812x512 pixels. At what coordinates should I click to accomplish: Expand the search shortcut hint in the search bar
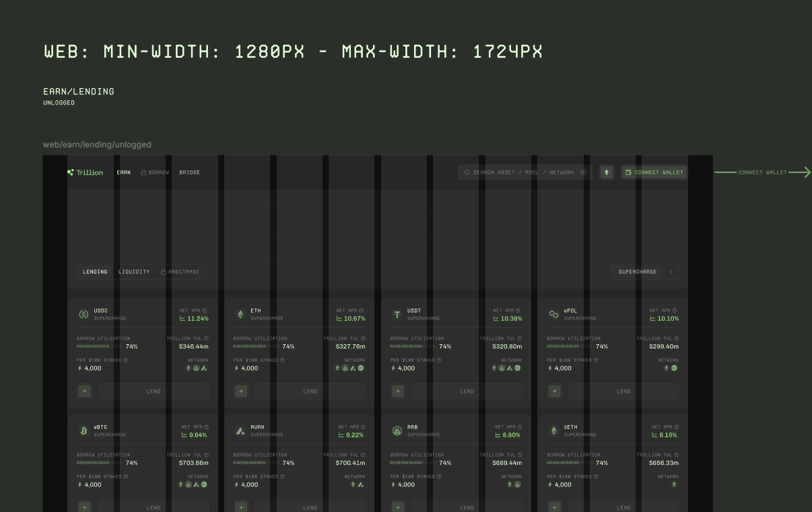point(583,172)
